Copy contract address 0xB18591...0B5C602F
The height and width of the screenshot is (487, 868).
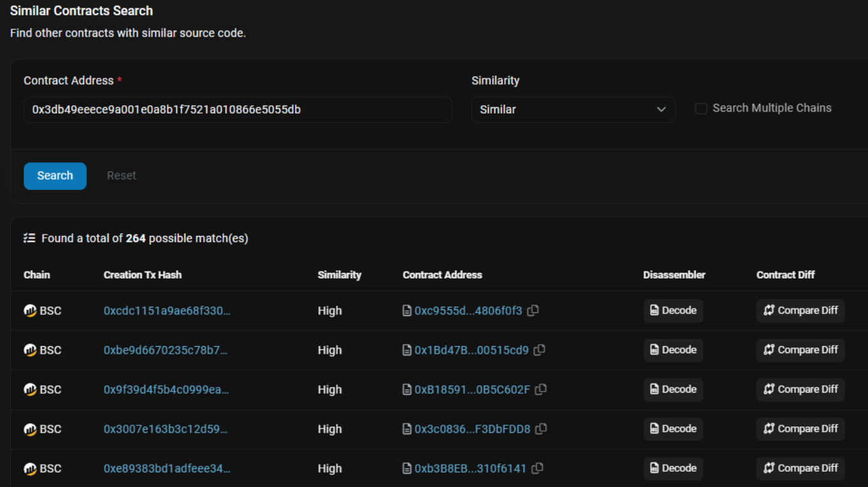(541, 389)
